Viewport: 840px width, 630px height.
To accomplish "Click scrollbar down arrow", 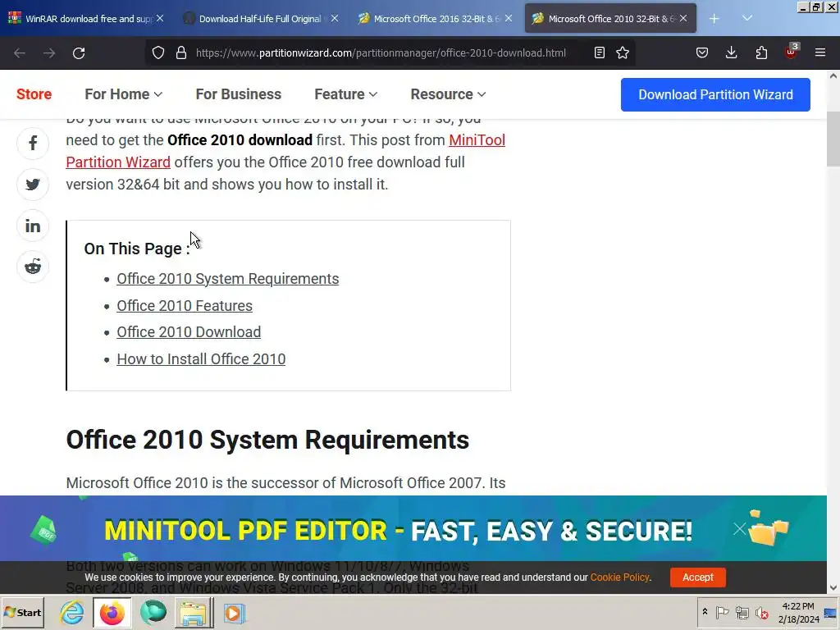I will point(833,587).
